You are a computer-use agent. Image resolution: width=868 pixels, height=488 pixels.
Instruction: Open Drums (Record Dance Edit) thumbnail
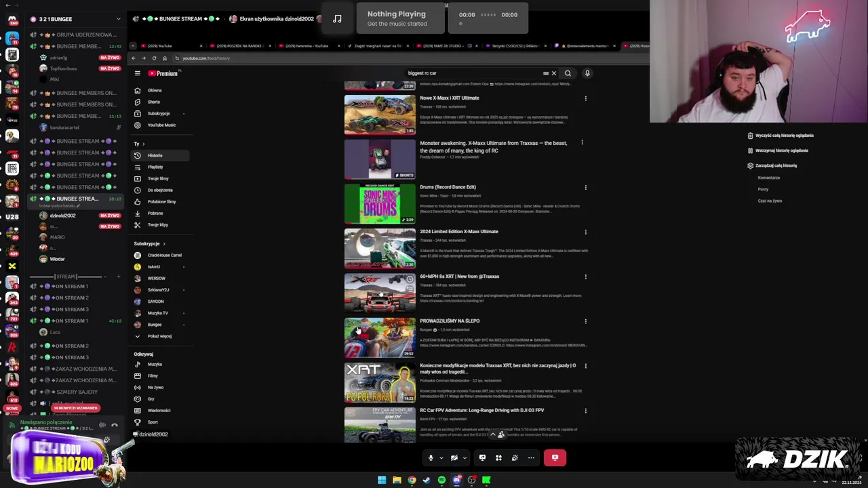(x=380, y=203)
